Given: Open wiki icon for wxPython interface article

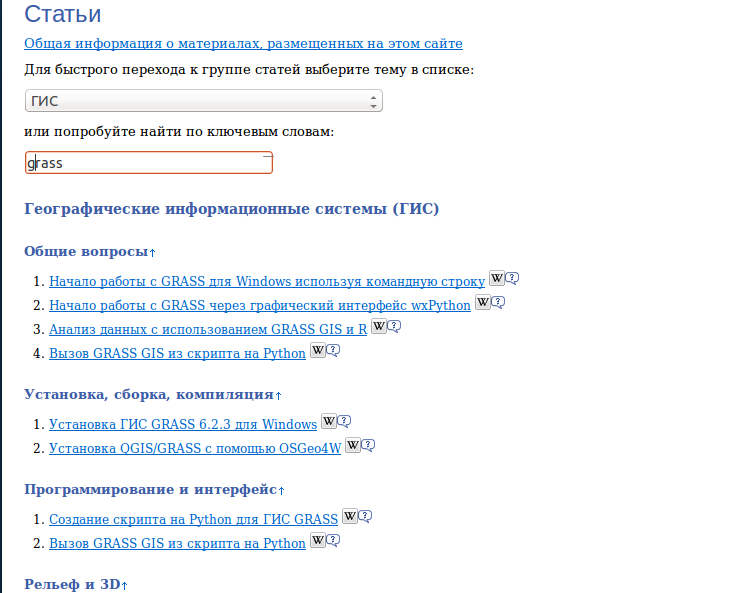Looking at the screenshot, I should (x=482, y=303).
